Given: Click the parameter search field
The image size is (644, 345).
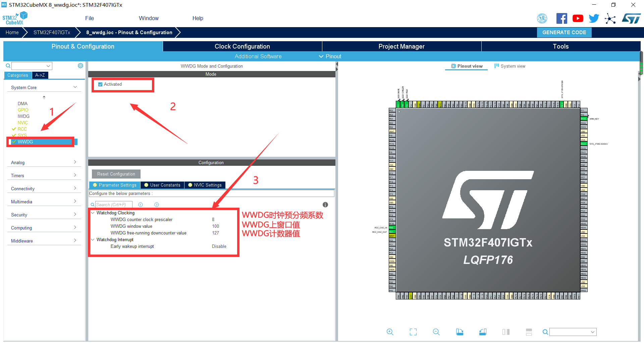Looking at the screenshot, I should (x=113, y=205).
